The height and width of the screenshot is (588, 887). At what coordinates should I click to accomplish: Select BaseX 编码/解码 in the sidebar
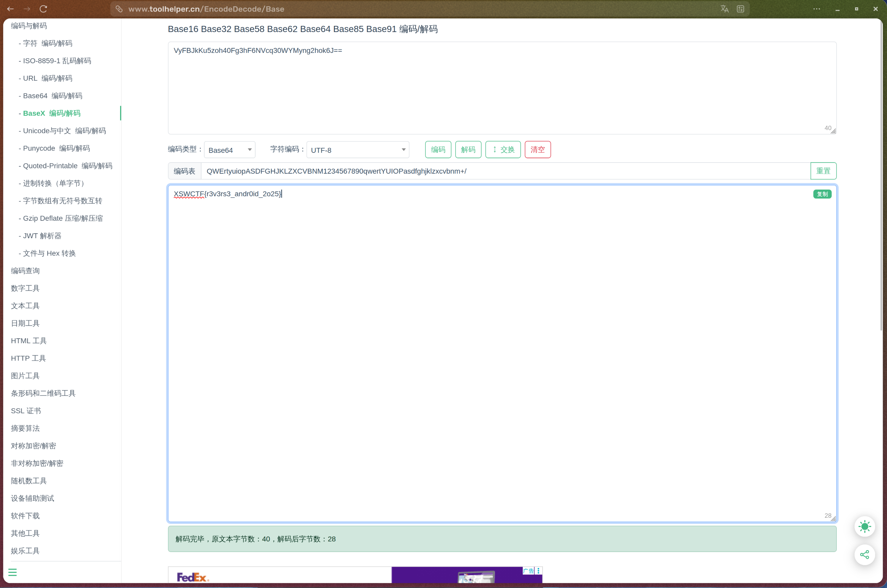click(x=50, y=113)
